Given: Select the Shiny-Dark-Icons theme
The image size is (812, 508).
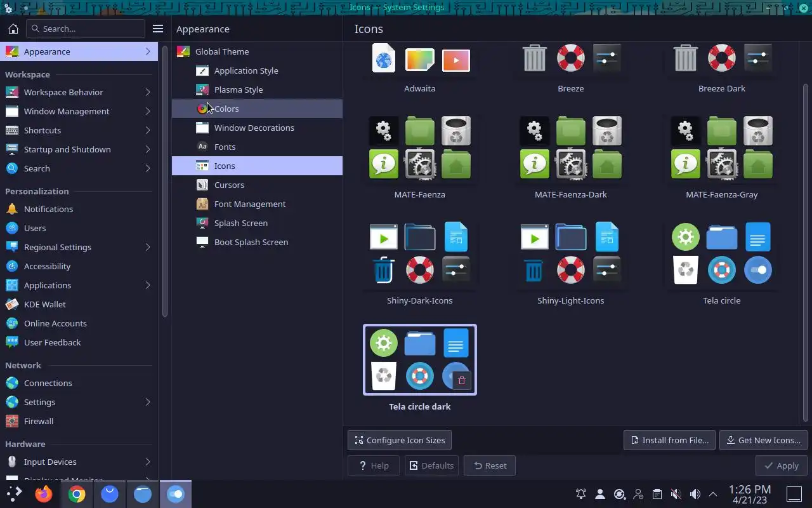Looking at the screenshot, I should (x=420, y=264).
